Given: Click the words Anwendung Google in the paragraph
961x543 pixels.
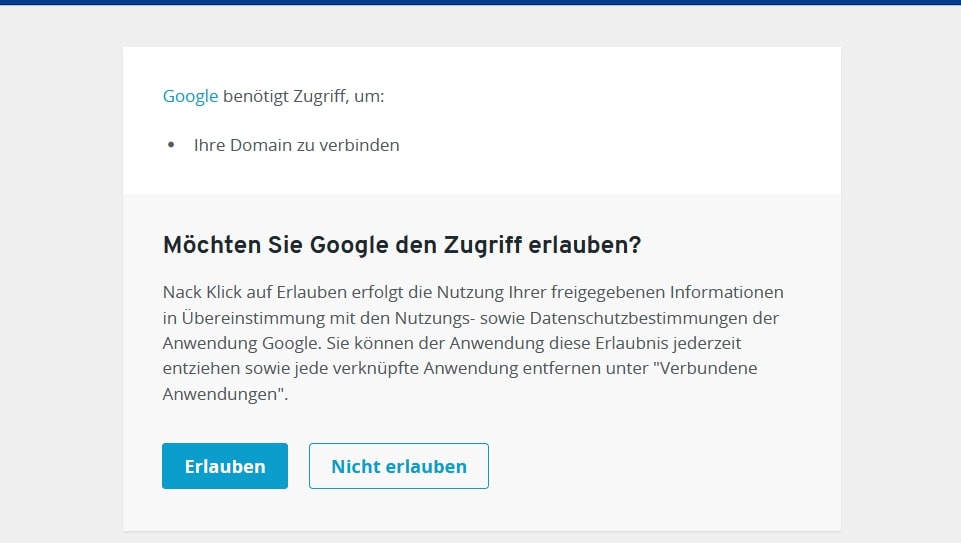Looking at the screenshot, I should click(x=241, y=343).
